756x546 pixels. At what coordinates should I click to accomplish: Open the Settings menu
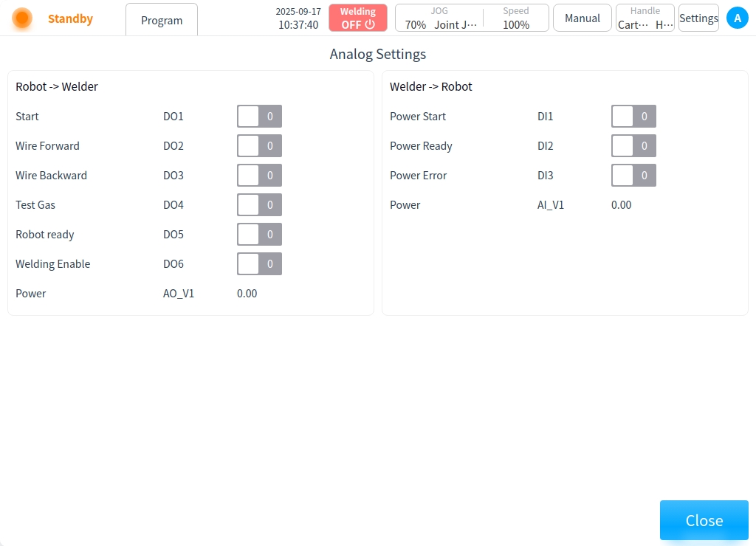698,18
